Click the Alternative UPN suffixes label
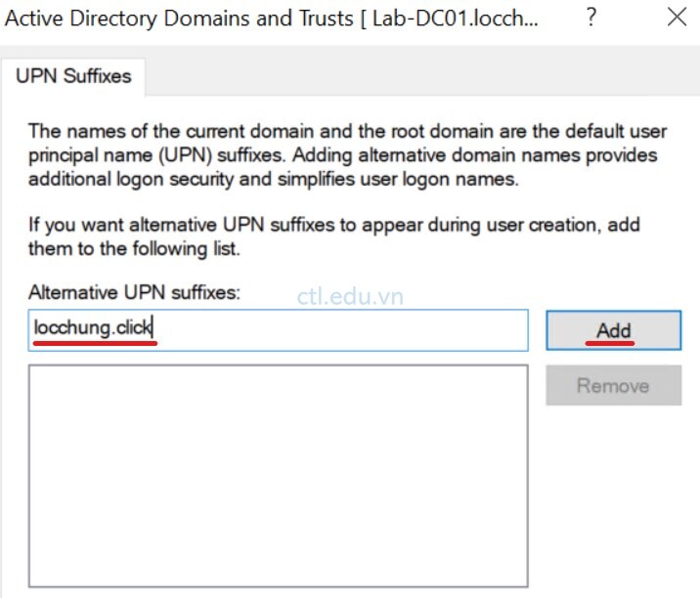700x598 pixels. point(134,293)
